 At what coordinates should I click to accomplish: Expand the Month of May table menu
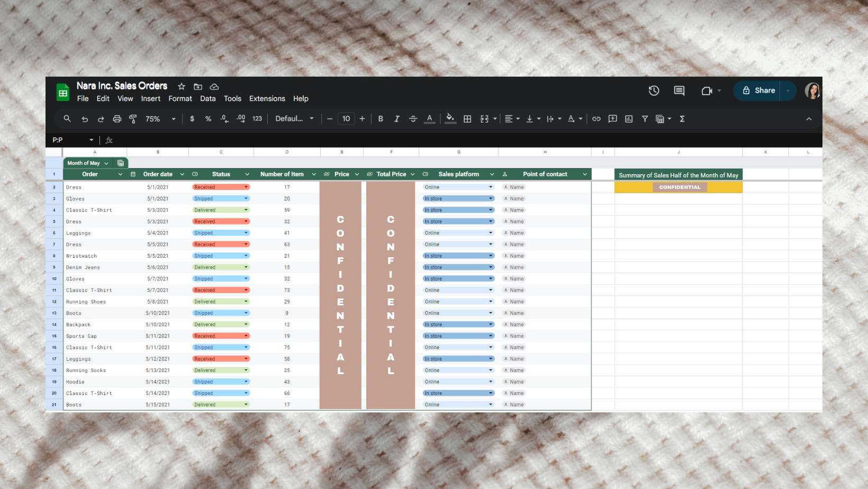pyautogui.click(x=106, y=163)
